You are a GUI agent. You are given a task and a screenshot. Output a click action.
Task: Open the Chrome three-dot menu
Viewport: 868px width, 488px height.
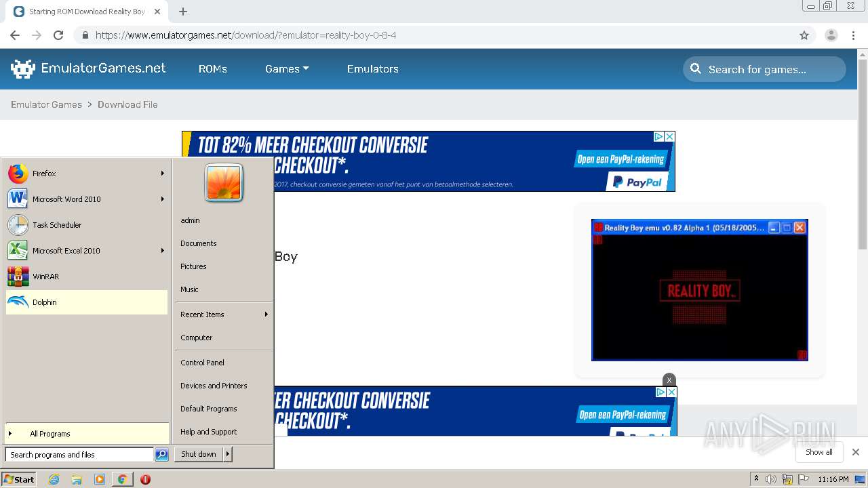pyautogui.click(x=853, y=35)
